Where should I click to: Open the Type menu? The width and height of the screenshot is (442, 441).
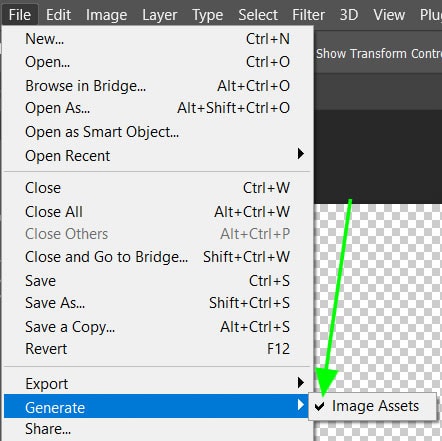(207, 15)
